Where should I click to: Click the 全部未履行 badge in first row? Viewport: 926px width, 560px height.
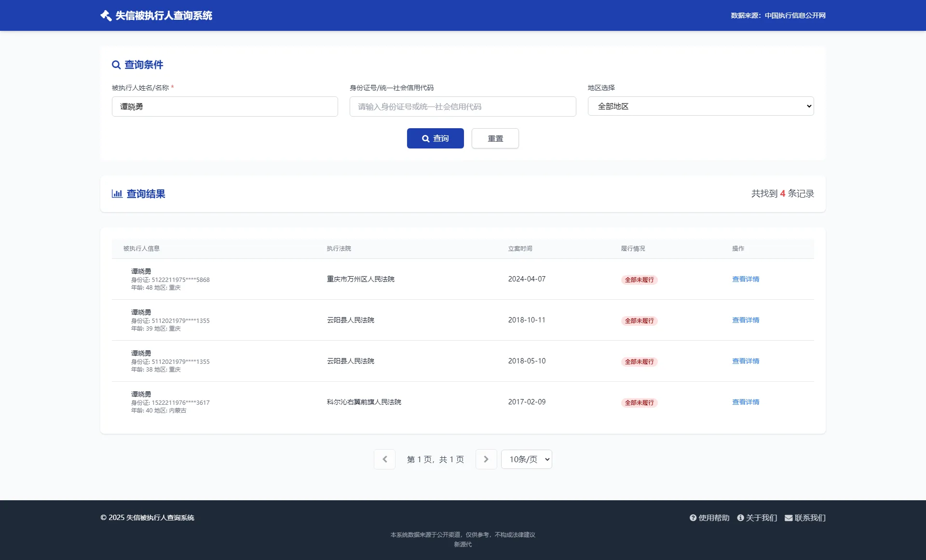639,280
